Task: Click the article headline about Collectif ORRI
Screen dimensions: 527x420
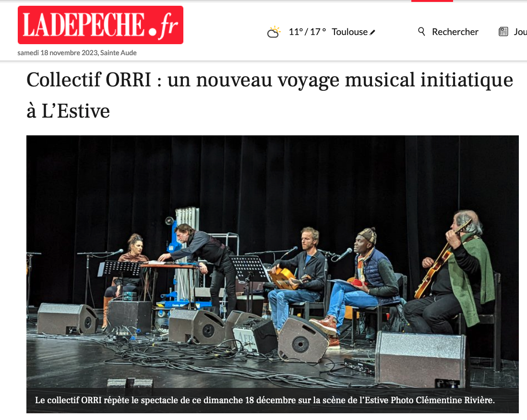Action: point(270,96)
